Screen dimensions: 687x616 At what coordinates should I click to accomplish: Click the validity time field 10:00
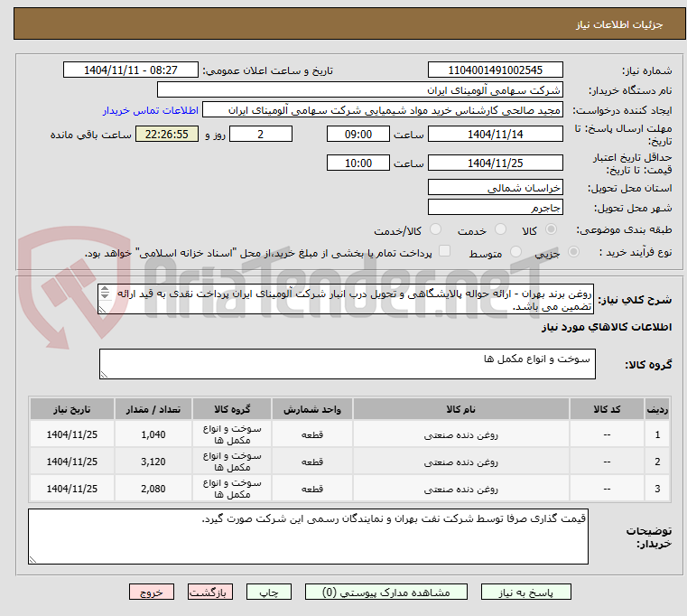click(358, 163)
